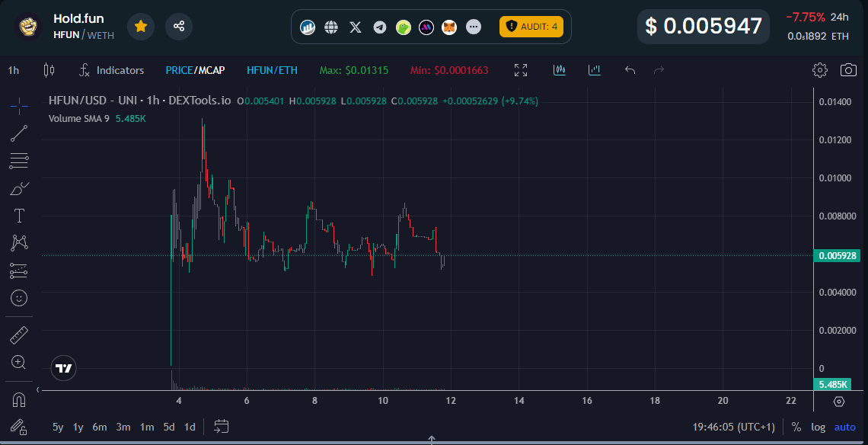The height and width of the screenshot is (445, 868).
Task: Toggle percentage scale
Action: click(x=796, y=427)
